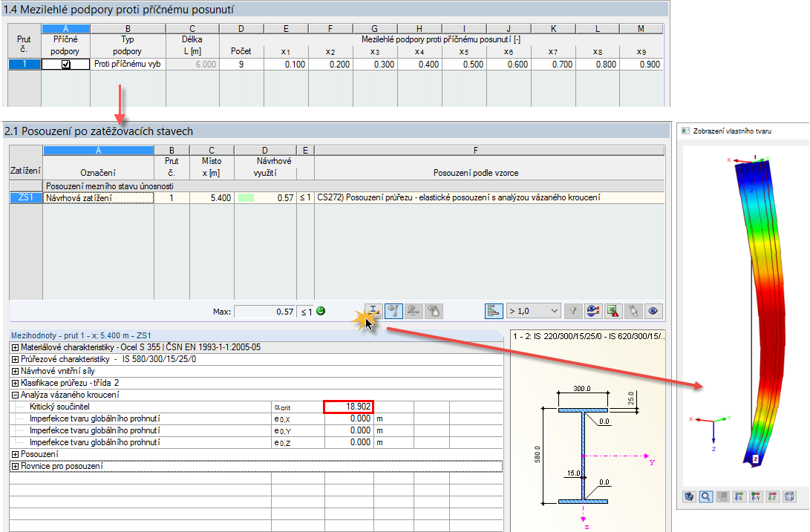Select member row number 1 in table 1.4
Image resolution: width=810 pixels, height=532 pixels.
click(25, 65)
